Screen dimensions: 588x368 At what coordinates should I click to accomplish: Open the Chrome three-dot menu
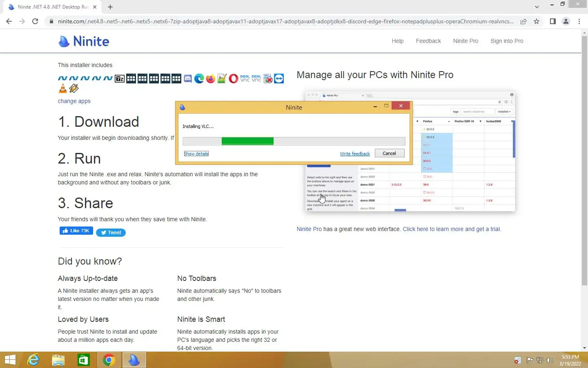tap(579, 21)
